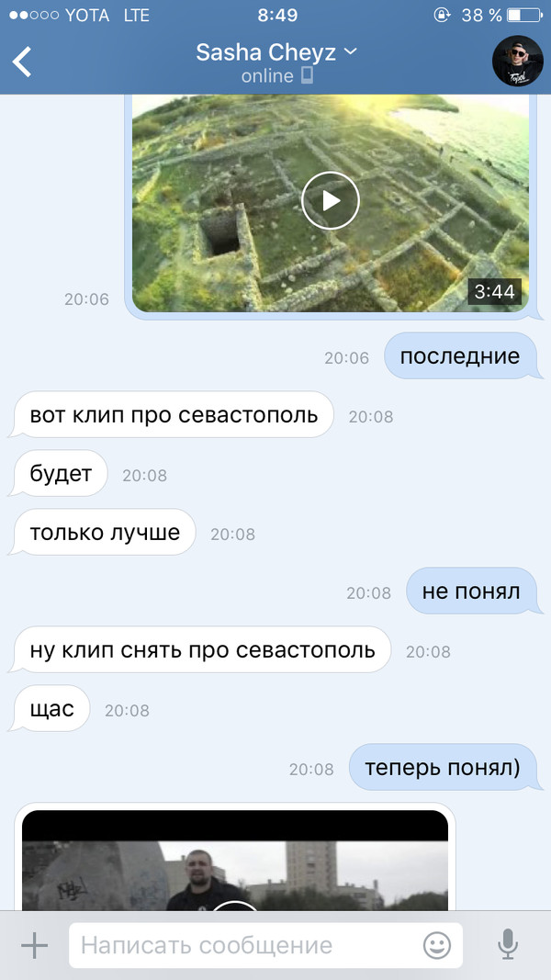Open the emoji smiley picker
The image size is (551, 980).
click(x=437, y=946)
